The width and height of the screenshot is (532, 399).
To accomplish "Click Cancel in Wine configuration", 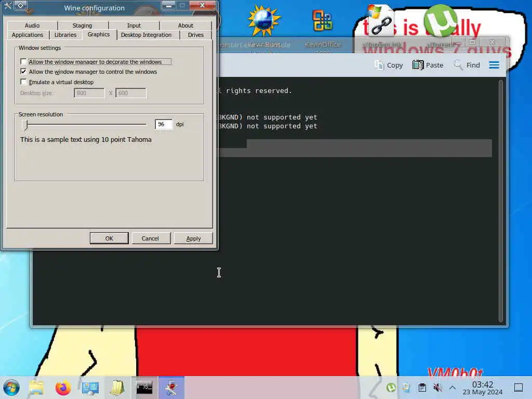I will point(150,238).
